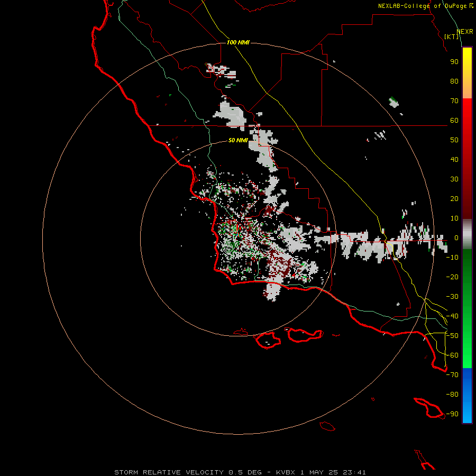Click the [KT] units label

tap(452, 36)
